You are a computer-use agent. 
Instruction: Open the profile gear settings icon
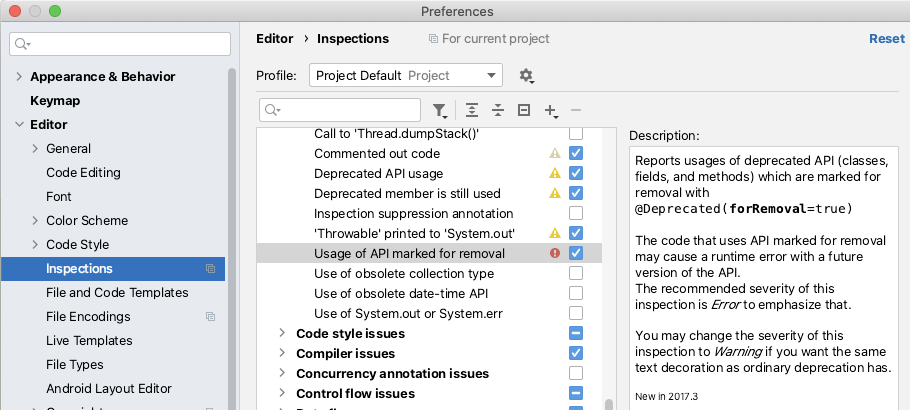pos(527,76)
